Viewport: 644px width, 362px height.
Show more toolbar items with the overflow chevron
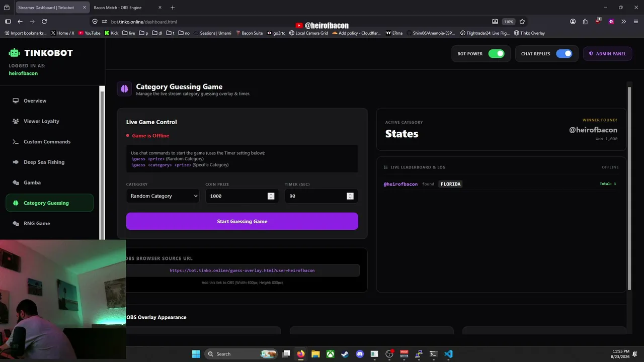point(623,22)
